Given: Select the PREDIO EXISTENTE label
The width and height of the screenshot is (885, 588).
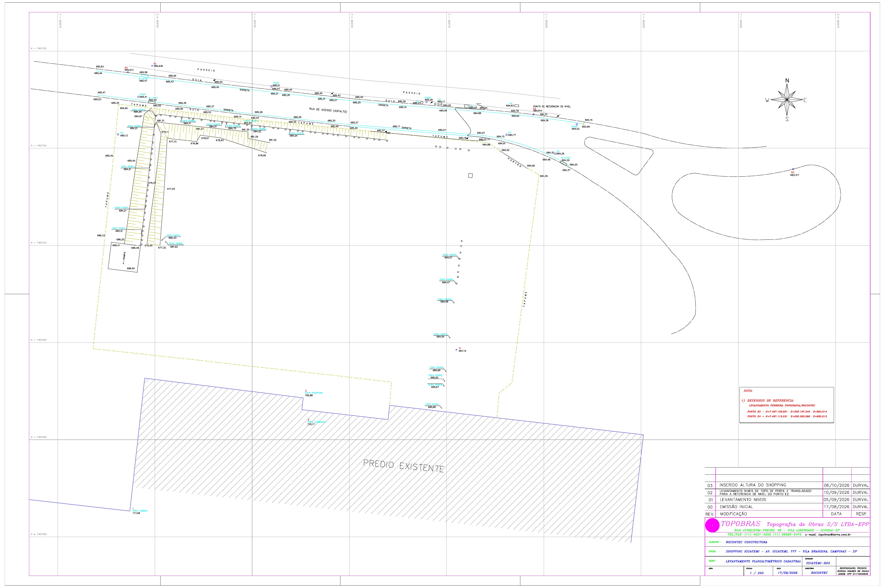Looking at the screenshot, I should pyautogui.click(x=403, y=466).
